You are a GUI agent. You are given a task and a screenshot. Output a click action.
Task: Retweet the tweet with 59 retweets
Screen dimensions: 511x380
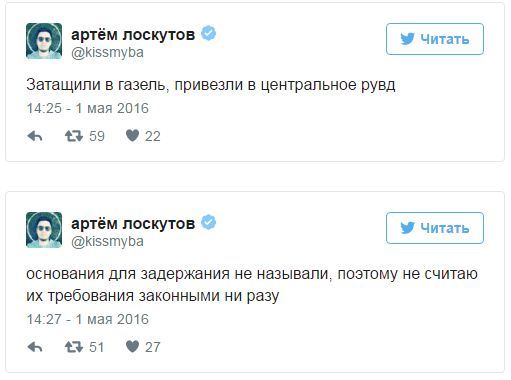click(x=74, y=136)
